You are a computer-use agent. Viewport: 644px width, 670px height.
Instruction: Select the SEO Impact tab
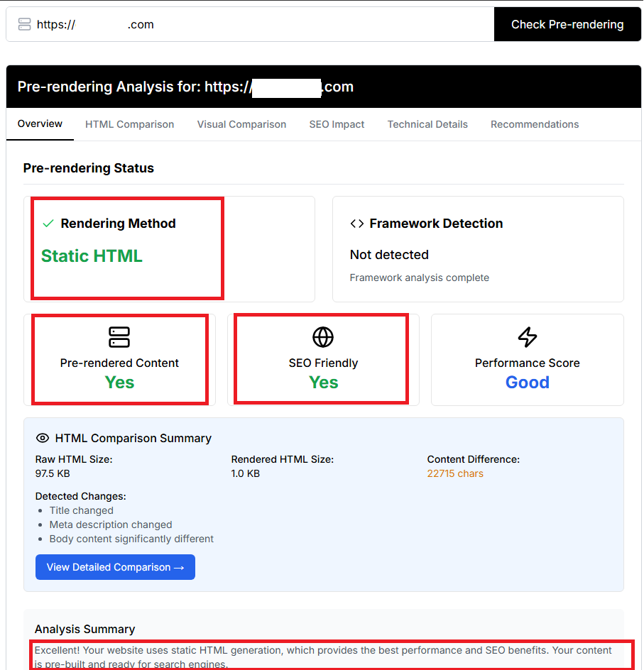[x=337, y=124]
